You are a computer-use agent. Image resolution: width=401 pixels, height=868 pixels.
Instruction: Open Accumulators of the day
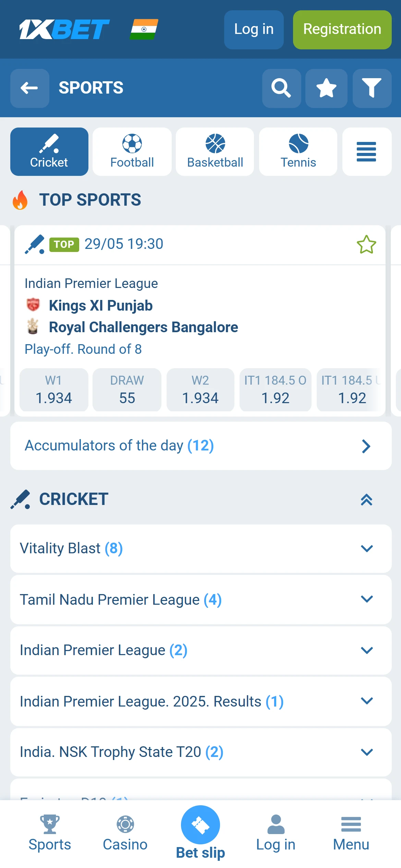tap(200, 446)
